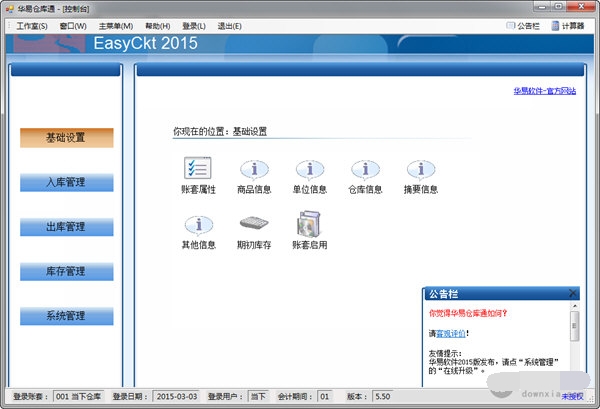Open the 商品信息 icon

click(254, 171)
